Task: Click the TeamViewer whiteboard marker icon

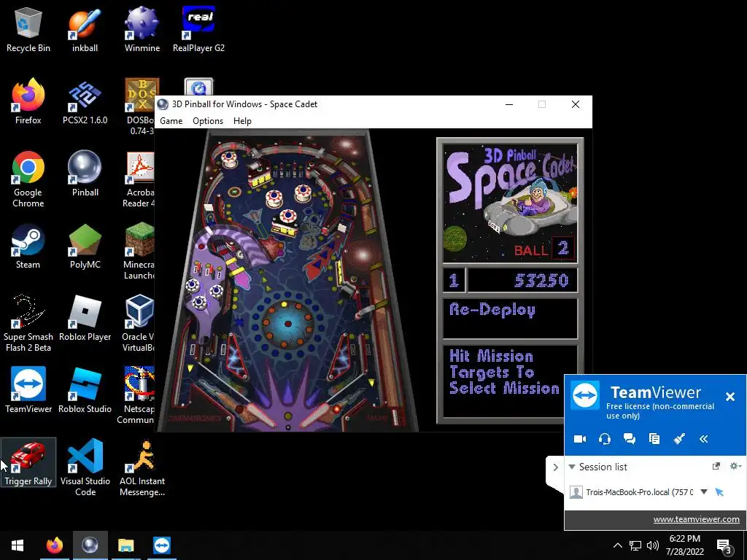Action: pos(679,439)
